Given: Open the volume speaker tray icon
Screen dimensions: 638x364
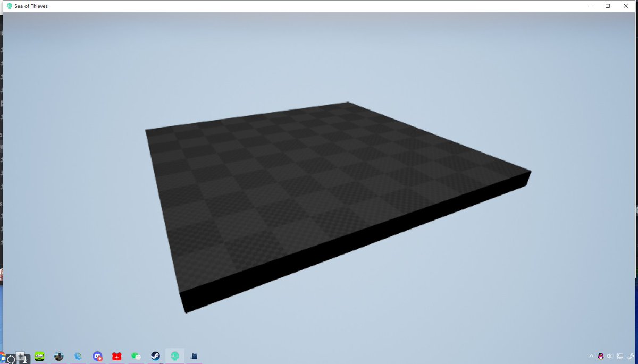Looking at the screenshot, I should point(610,356).
